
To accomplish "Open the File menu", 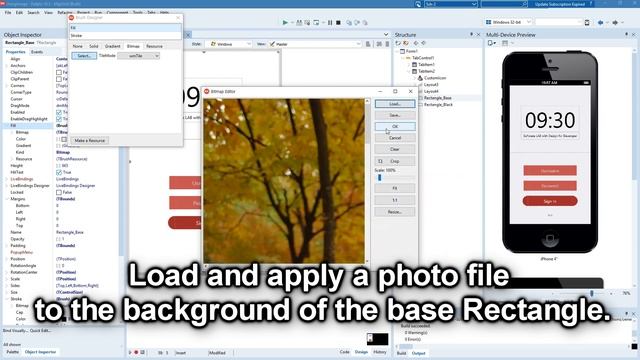I will (8, 13).
